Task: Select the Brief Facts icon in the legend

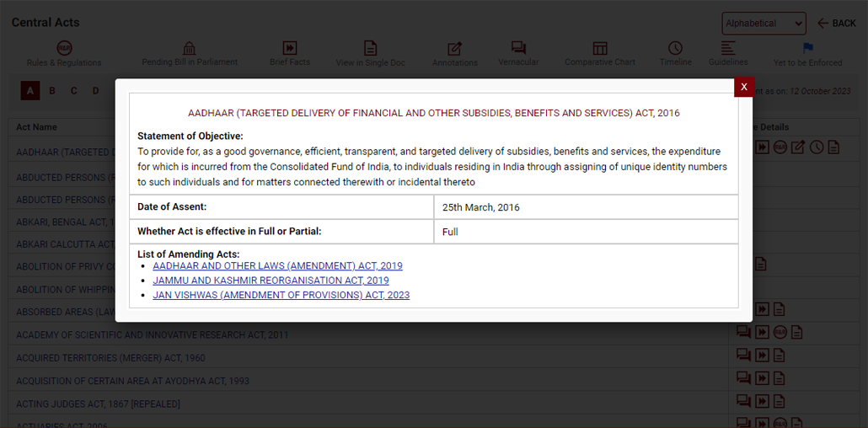Action: (x=289, y=48)
